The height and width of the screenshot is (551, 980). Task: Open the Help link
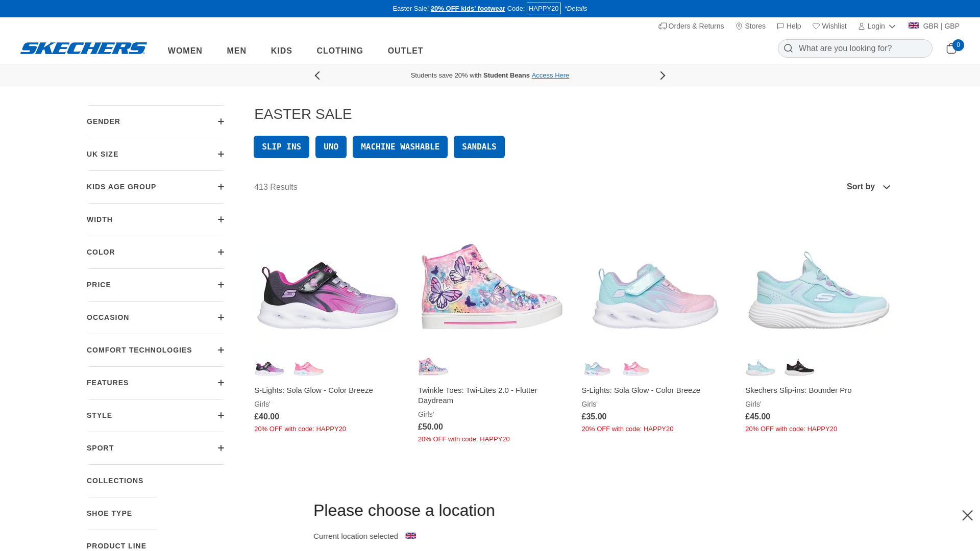point(789,26)
